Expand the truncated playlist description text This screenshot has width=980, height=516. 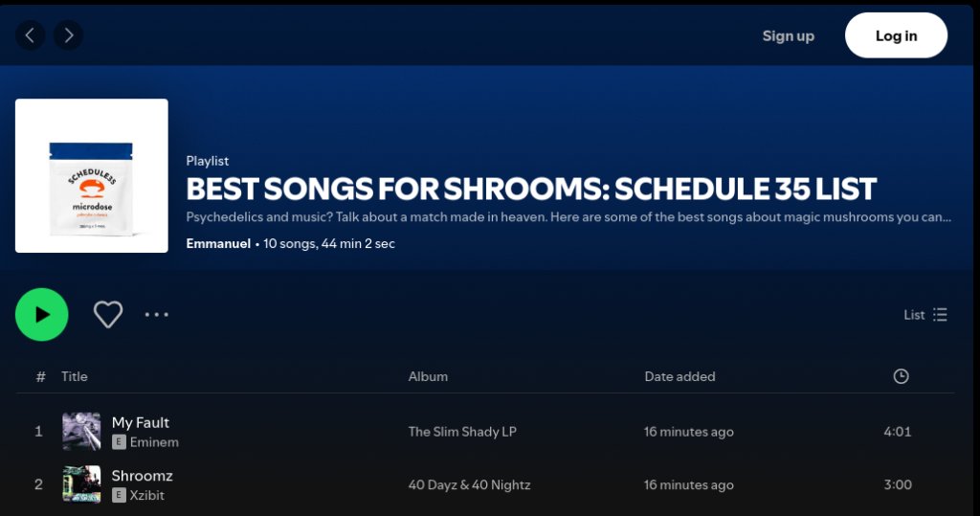tap(568, 216)
